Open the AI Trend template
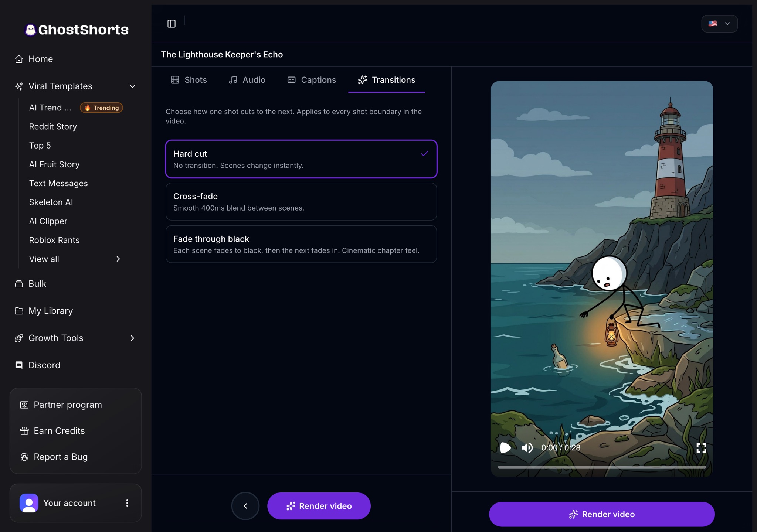 50,108
